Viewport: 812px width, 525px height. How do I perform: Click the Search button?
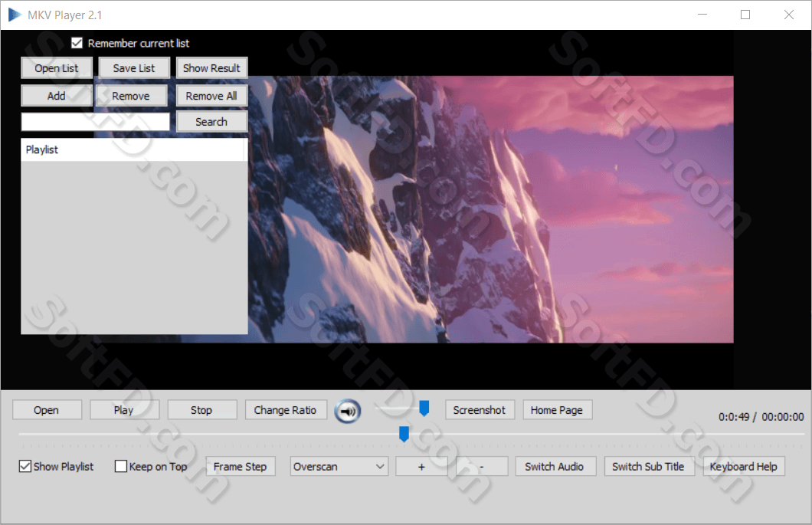[x=211, y=122]
